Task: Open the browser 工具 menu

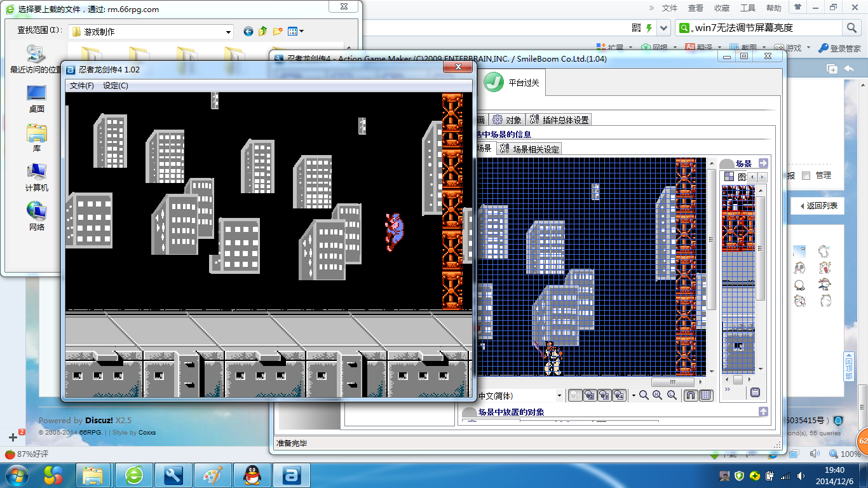Action: tap(747, 8)
